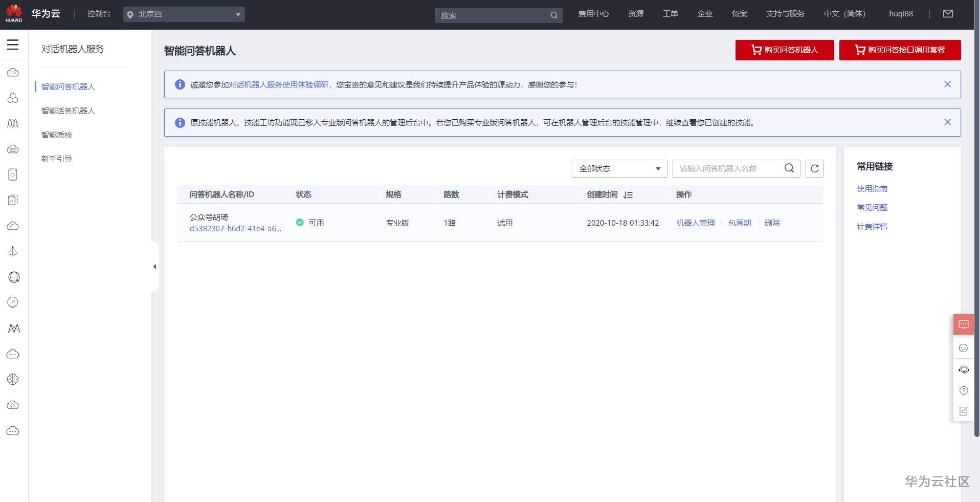Open the 工单 menu in the top bar
Image resolution: width=980 pixels, height=502 pixels.
[670, 13]
